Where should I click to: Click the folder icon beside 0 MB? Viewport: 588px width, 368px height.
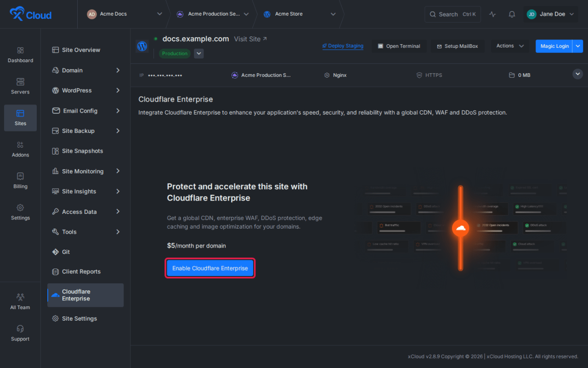(x=512, y=75)
